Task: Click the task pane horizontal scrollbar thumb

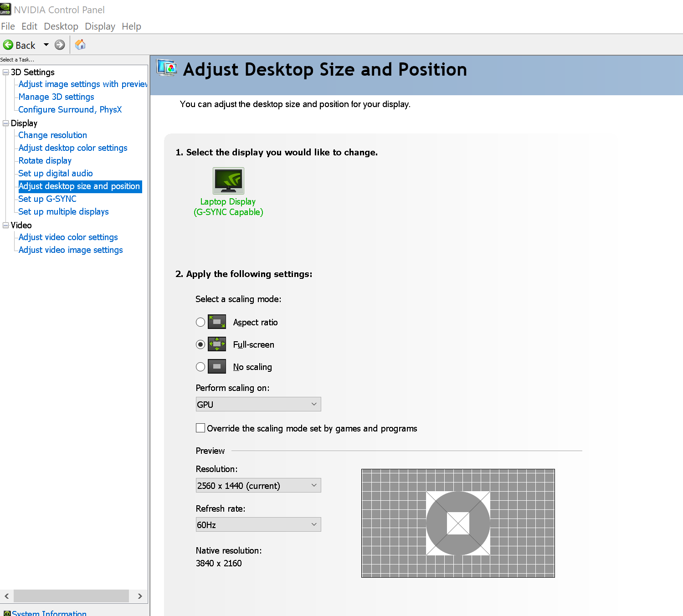Action: [x=71, y=596]
